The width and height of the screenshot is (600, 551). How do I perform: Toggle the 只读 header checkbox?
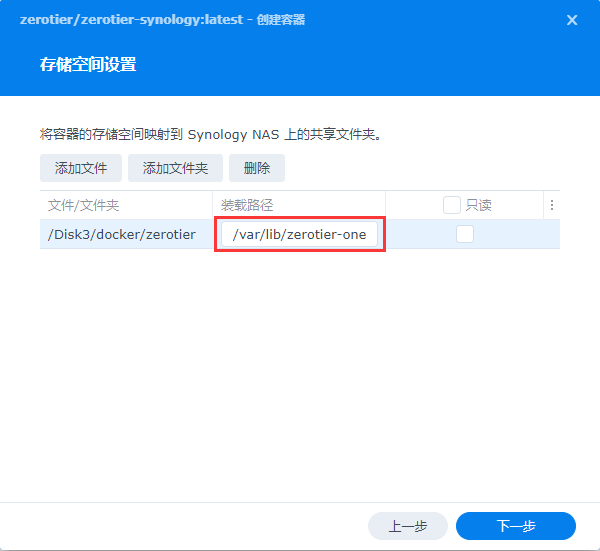[452, 205]
